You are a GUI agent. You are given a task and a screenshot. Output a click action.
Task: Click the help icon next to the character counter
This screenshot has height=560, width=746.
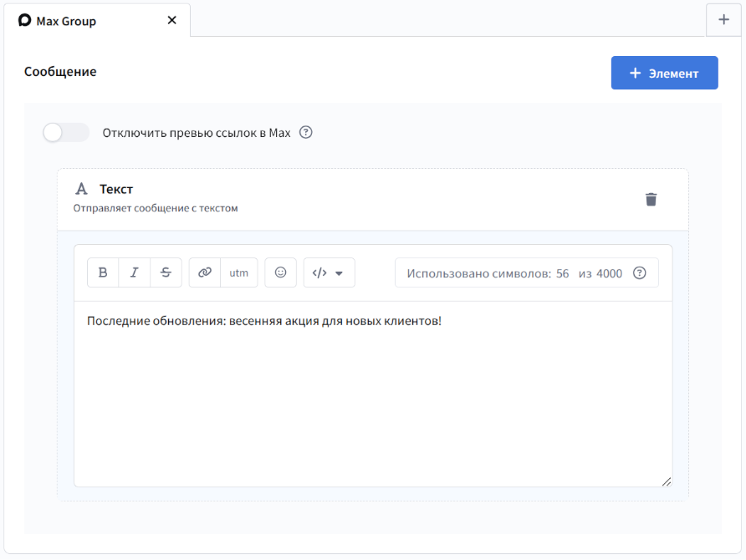pos(640,272)
